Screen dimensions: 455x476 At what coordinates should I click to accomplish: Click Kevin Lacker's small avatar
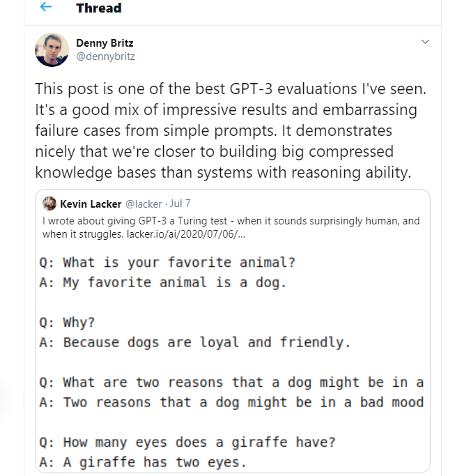coord(49,204)
